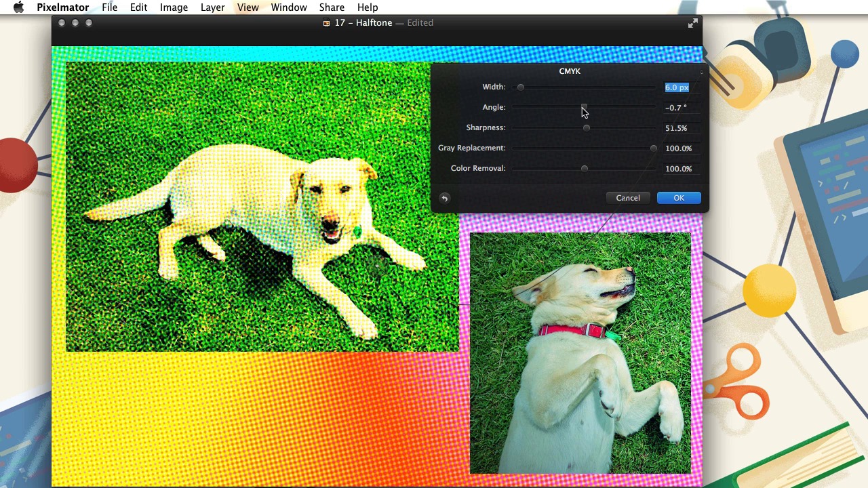Open the Pixelmator application menu
868x488 pixels.
pos(62,7)
